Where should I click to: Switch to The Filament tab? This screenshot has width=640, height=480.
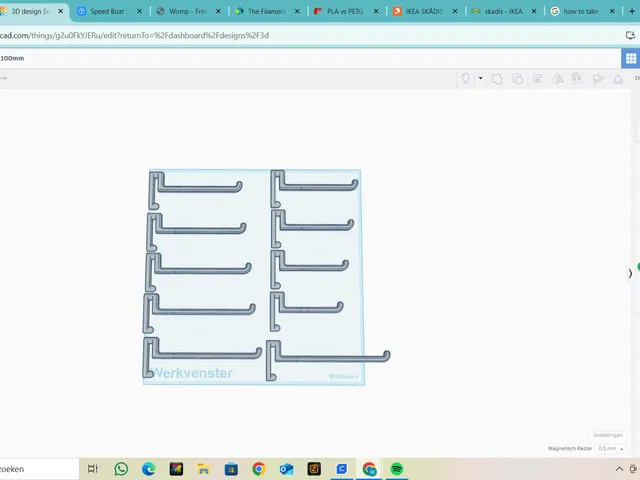pos(267,11)
